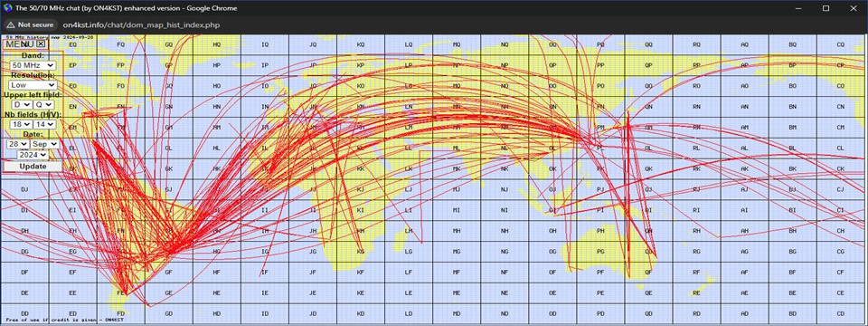Image resolution: width=868 pixels, height=326 pixels.
Task: Open the day dropdown showing 28
Action: click(18, 144)
